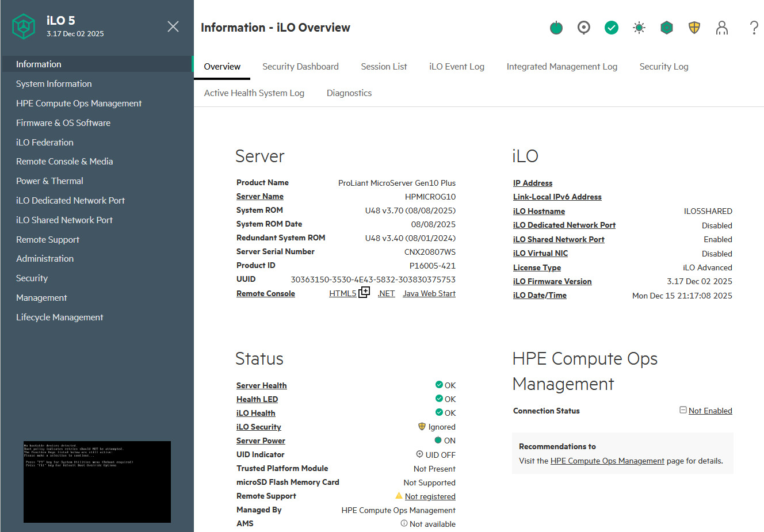The width and height of the screenshot is (764, 532).
Task: Close the navigation menu with the X
Action: 173,26
